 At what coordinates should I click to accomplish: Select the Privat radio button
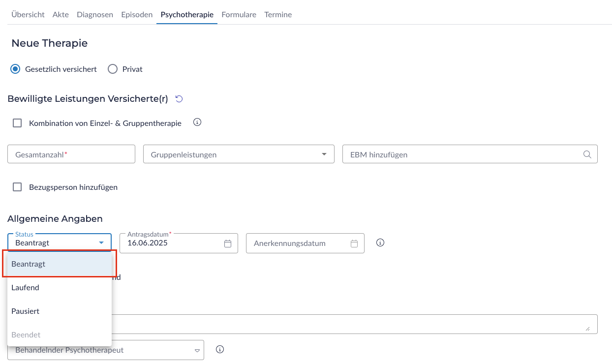(x=113, y=69)
